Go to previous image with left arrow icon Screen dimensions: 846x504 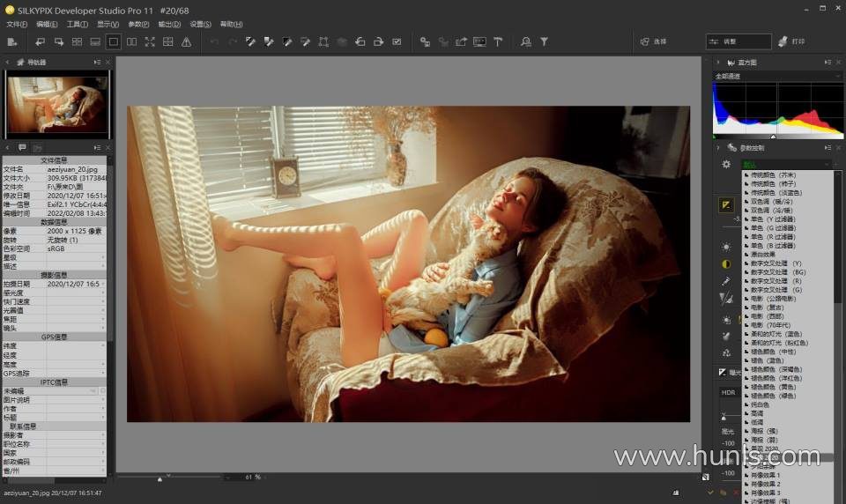pos(41,41)
